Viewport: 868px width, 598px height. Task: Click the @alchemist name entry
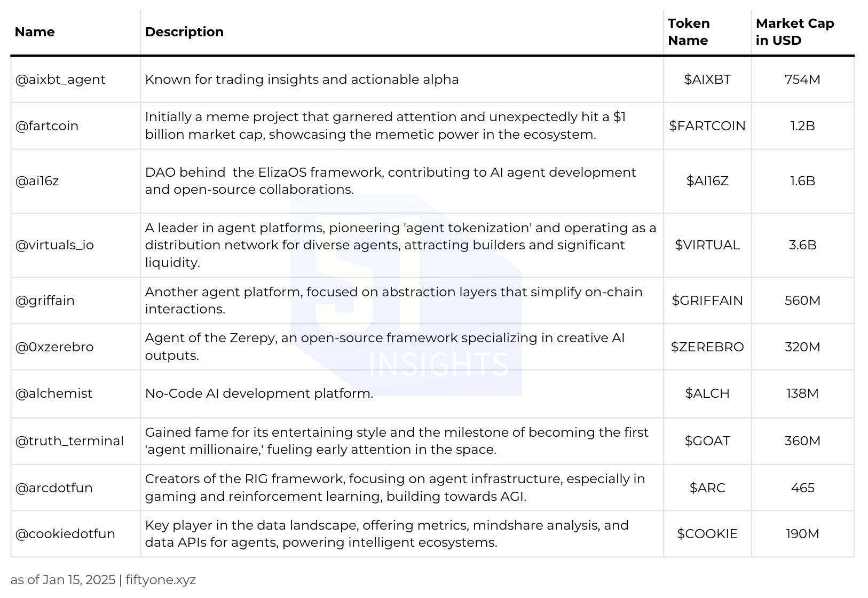(x=54, y=394)
